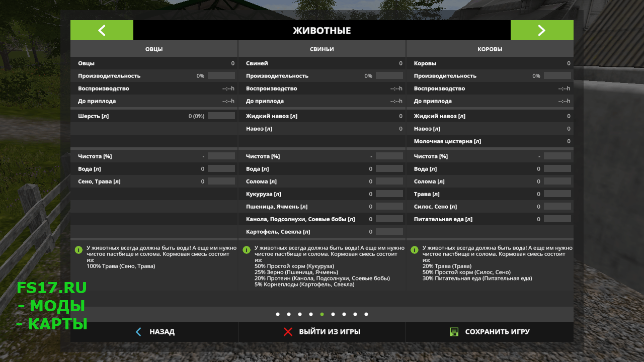The image size is (644, 362).
Task: Click sheep Чистота [%] bar
Action: (x=221, y=156)
